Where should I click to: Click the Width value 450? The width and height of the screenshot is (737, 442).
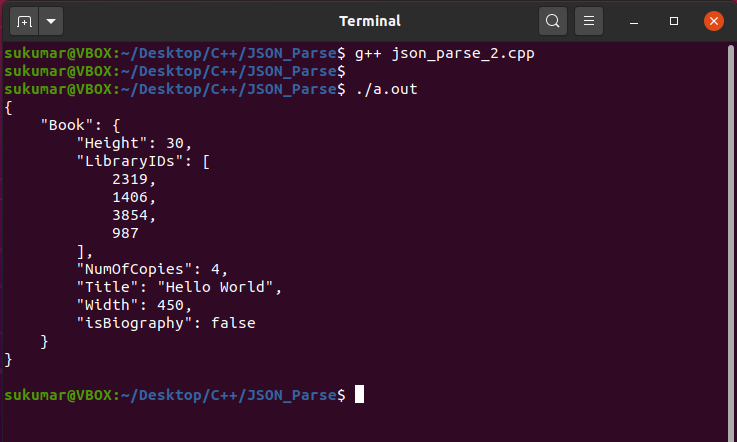click(170, 305)
